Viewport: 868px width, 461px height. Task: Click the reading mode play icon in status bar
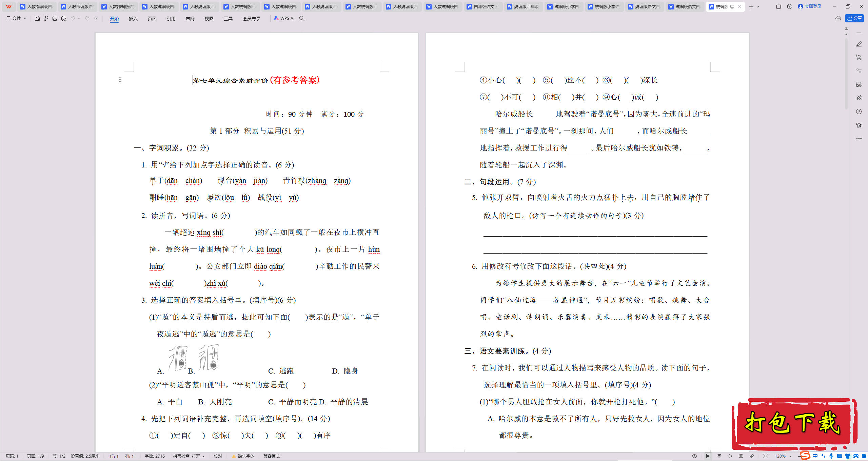pyautogui.click(x=730, y=456)
